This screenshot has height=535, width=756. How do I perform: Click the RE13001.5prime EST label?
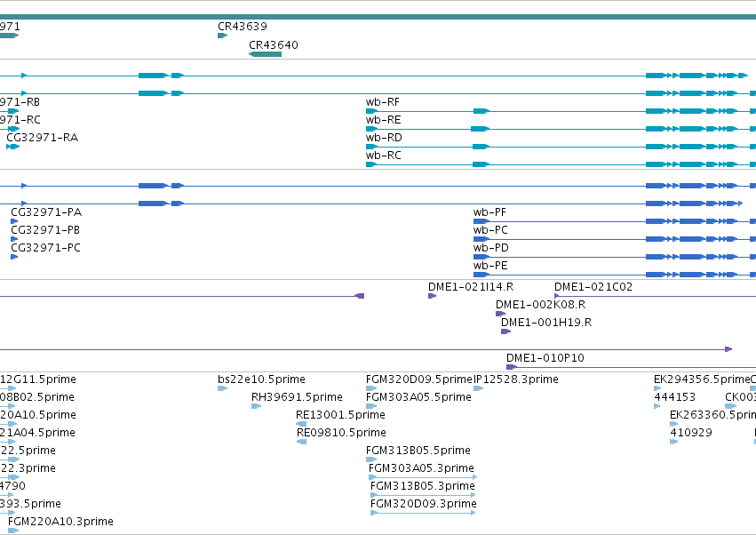point(340,415)
